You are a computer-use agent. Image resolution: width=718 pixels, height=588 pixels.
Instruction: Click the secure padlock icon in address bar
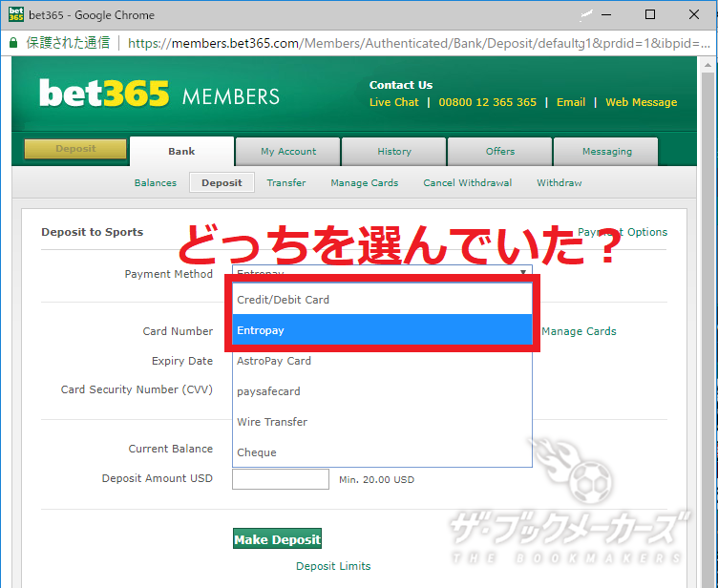tap(13, 43)
